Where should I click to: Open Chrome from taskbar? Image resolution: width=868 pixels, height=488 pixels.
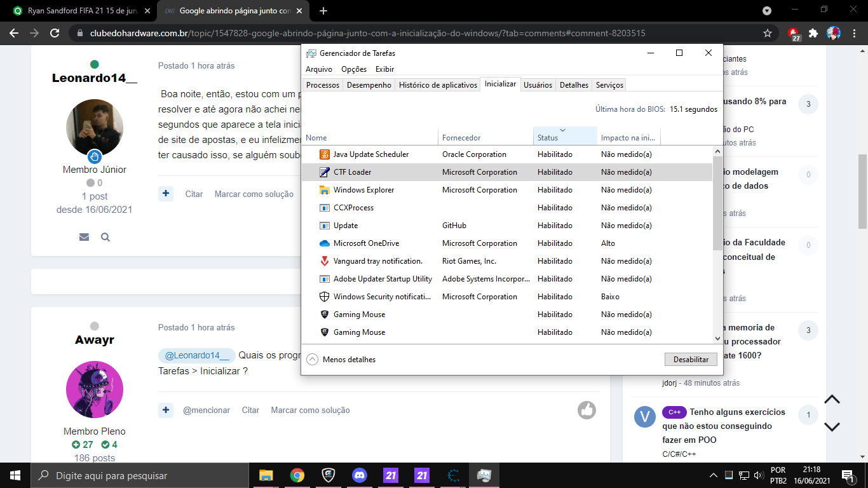pyautogui.click(x=297, y=475)
